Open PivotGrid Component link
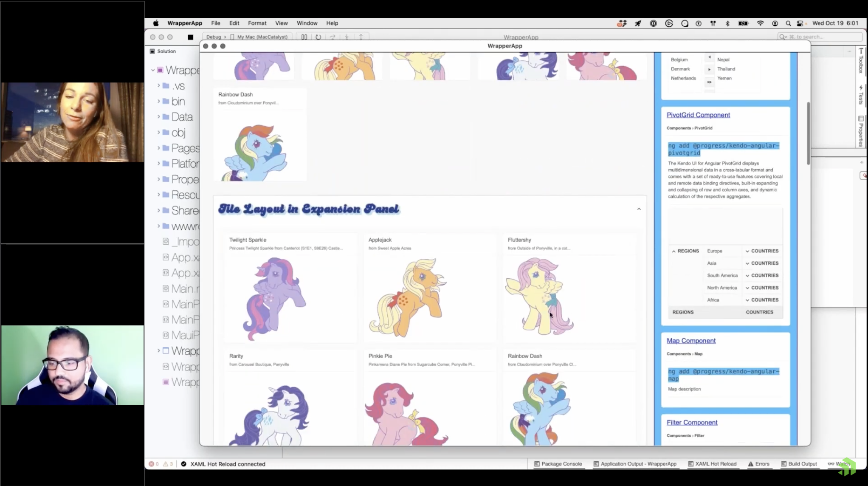This screenshot has height=486, width=868. pos(698,115)
